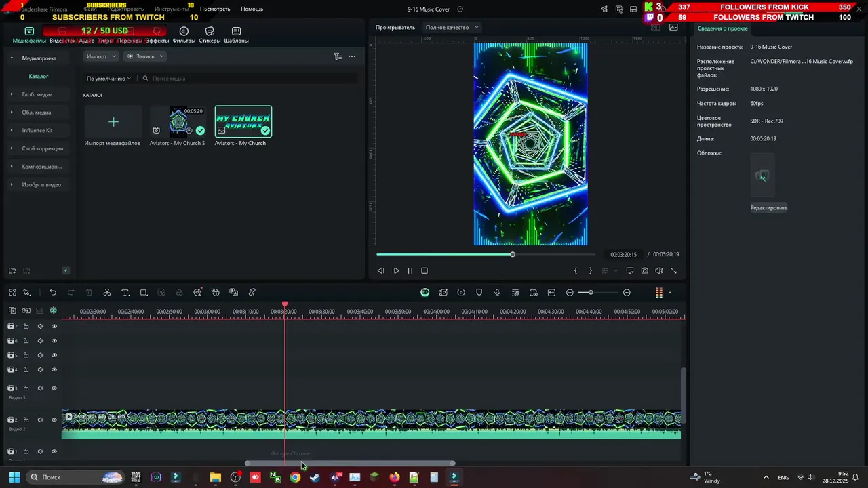Open the media filter icon
This screenshot has width=868, height=488.
pyautogui.click(x=337, y=56)
